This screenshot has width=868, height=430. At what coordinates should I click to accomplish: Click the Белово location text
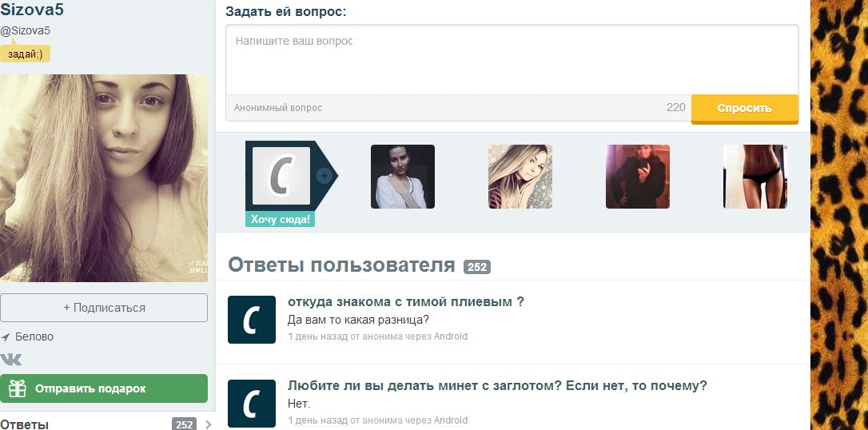(x=34, y=336)
